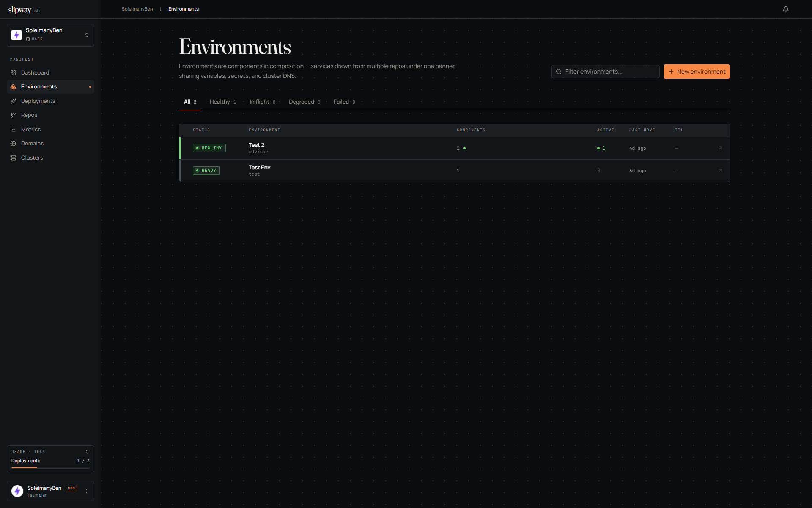Click the TTL column header
812x508 pixels.
coord(679,130)
